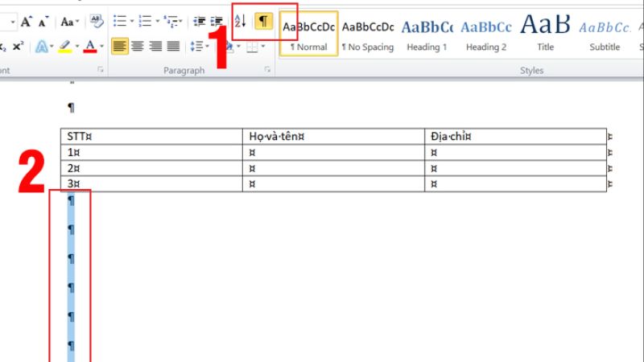644x362 pixels.
Task: Toggle the Show/Hide paragraph marks button
Action: click(x=263, y=21)
